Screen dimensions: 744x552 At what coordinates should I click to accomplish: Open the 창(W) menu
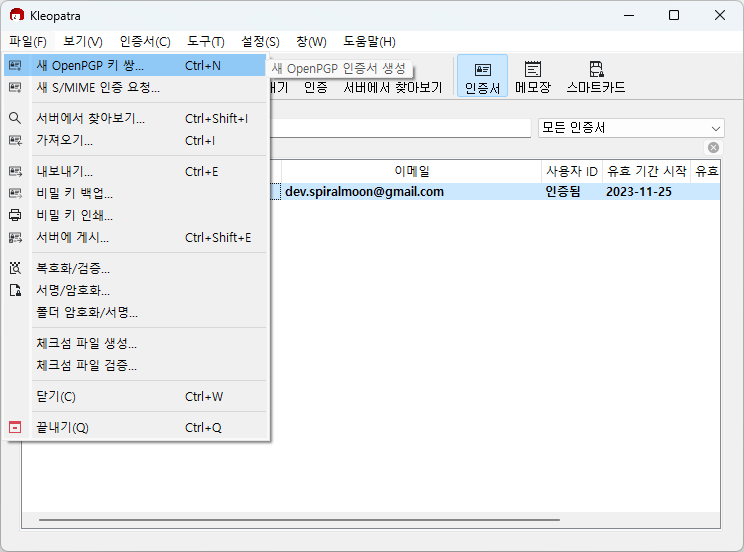pyautogui.click(x=311, y=42)
